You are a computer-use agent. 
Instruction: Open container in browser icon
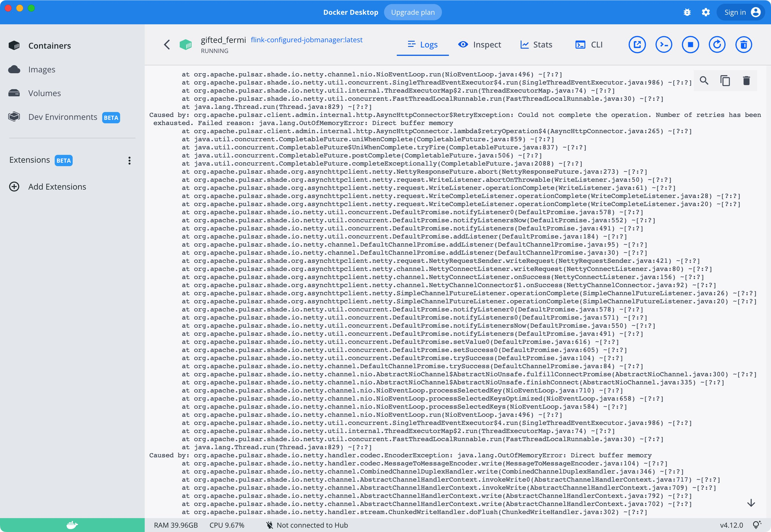coord(637,45)
